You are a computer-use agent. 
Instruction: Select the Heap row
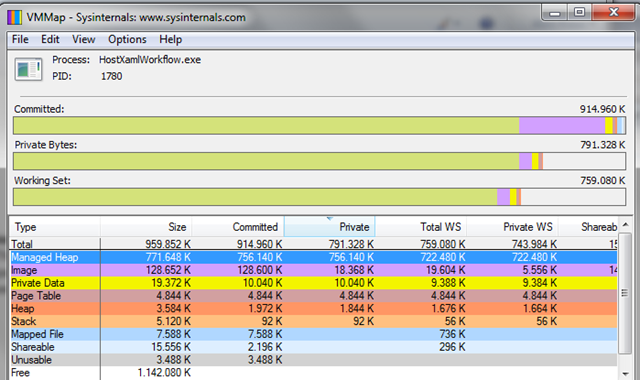click(x=313, y=309)
